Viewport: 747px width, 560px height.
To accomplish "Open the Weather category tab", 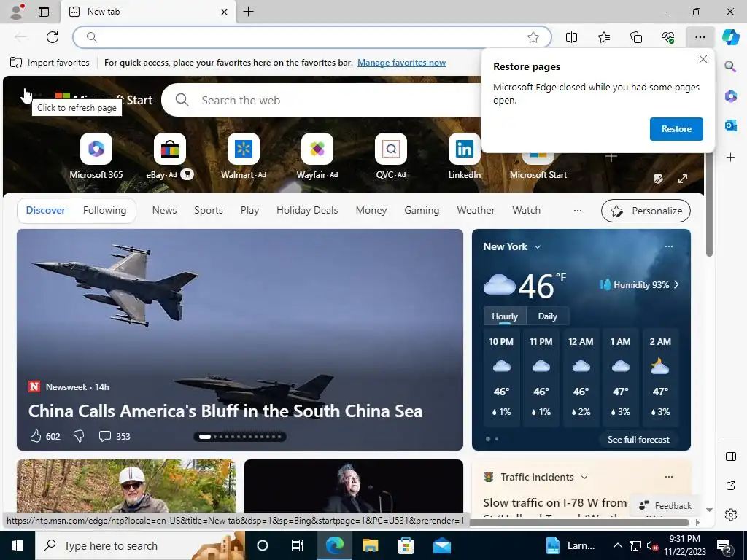I will click(476, 211).
